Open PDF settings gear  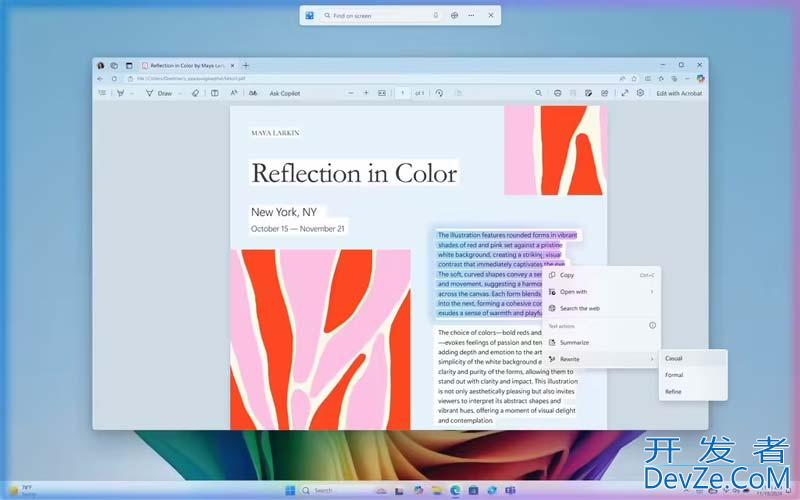click(x=640, y=93)
